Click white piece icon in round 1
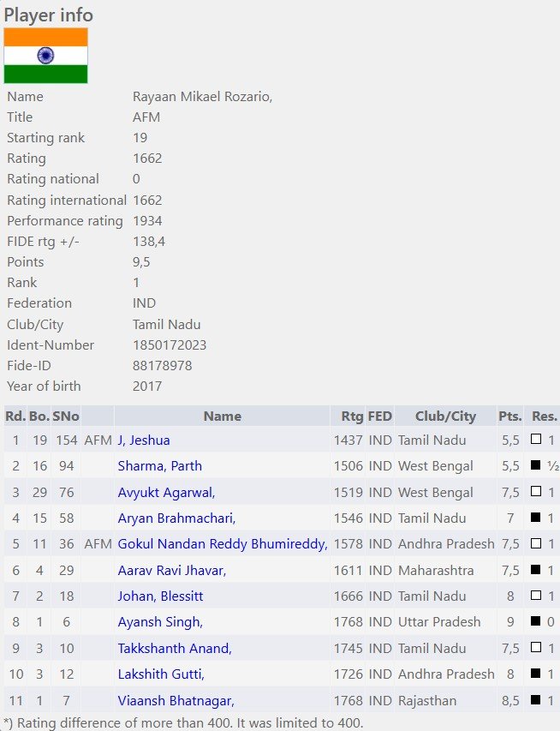Screen dimensions: 560x731 536,439
